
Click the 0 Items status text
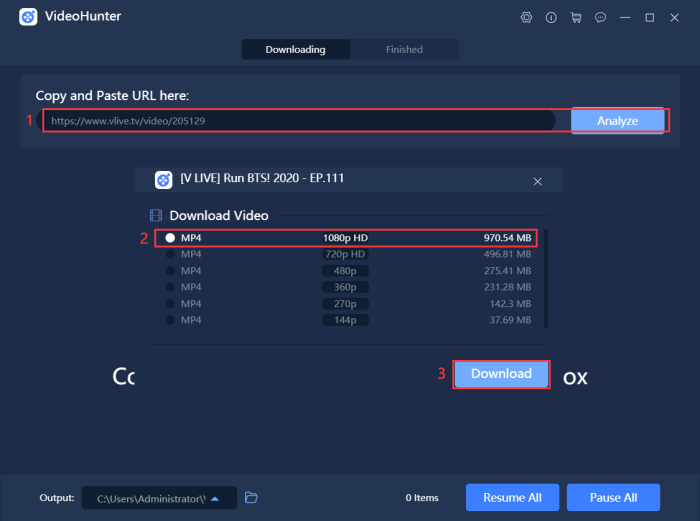(x=422, y=497)
